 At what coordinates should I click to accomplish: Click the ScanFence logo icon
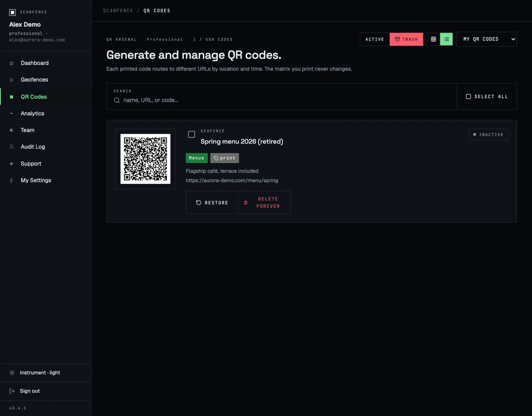(x=12, y=12)
